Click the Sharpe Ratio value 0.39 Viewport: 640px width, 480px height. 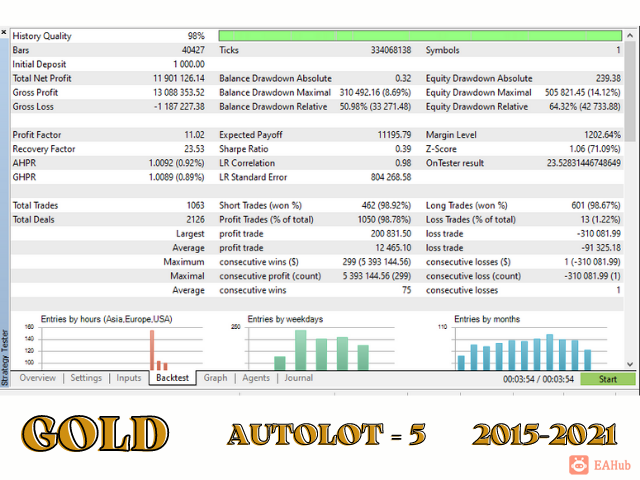click(403, 149)
